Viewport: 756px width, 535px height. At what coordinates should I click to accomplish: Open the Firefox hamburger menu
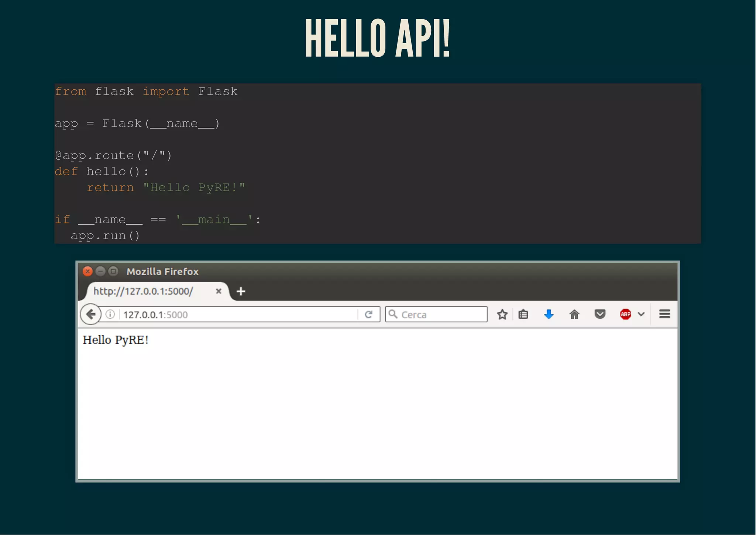[x=664, y=314]
